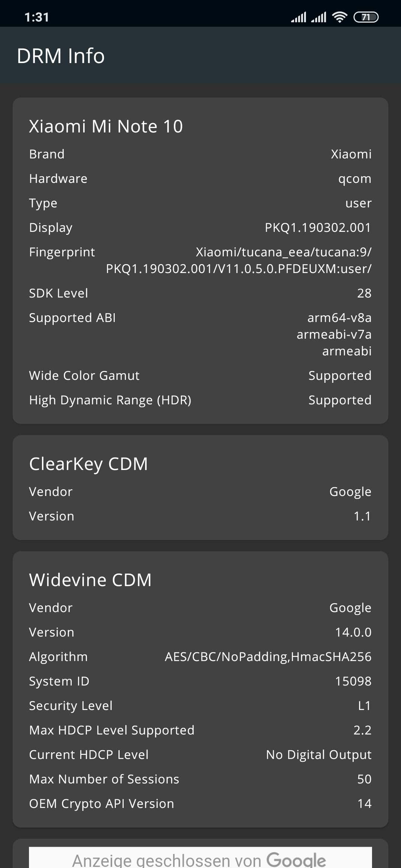
Task: Tap the battery indicator showing 71
Action: [366, 17]
